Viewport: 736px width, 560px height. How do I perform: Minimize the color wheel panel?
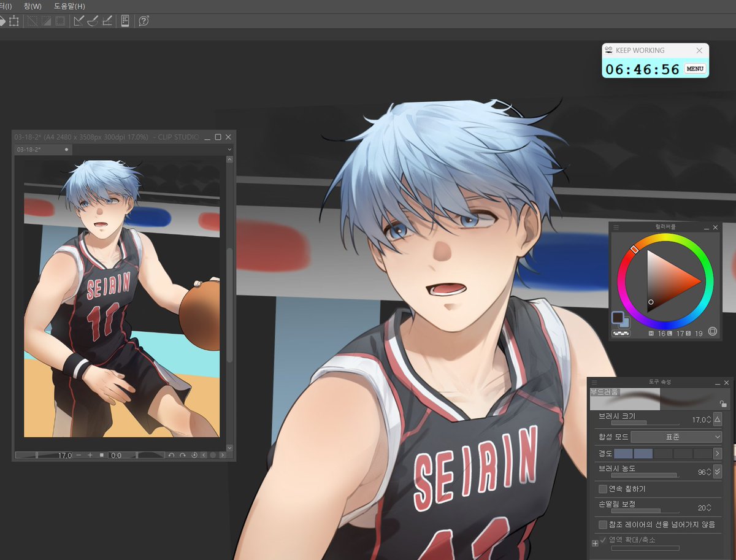pos(706,228)
